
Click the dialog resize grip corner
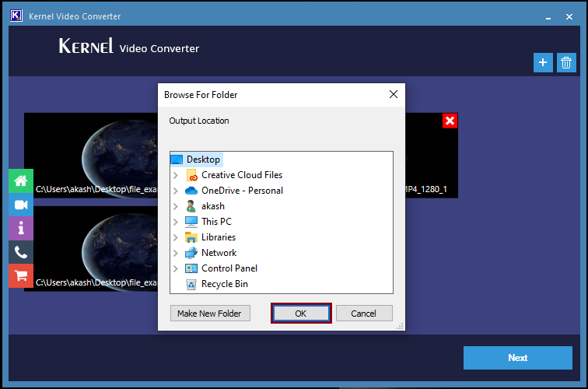400,326
